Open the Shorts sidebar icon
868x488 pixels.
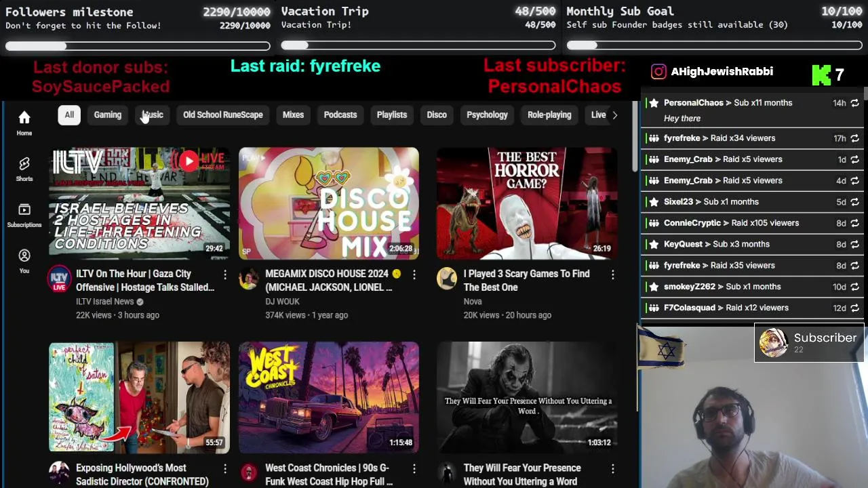coord(24,169)
